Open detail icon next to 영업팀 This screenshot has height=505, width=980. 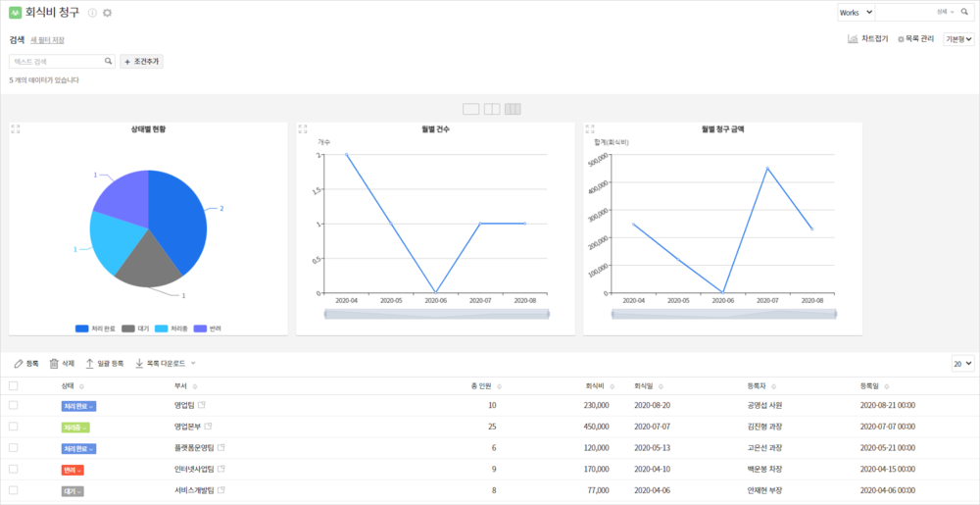pyautogui.click(x=202, y=405)
